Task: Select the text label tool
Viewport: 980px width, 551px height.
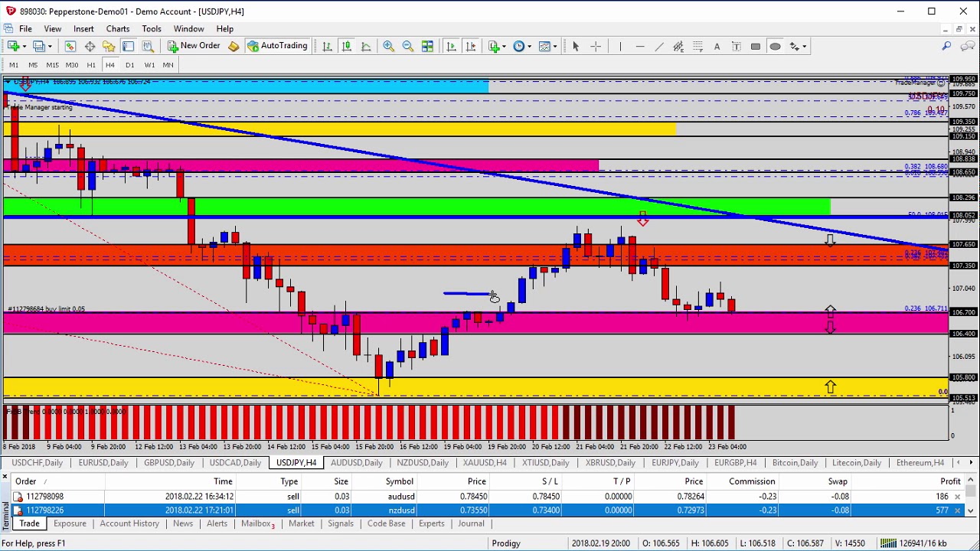Action: tap(736, 46)
